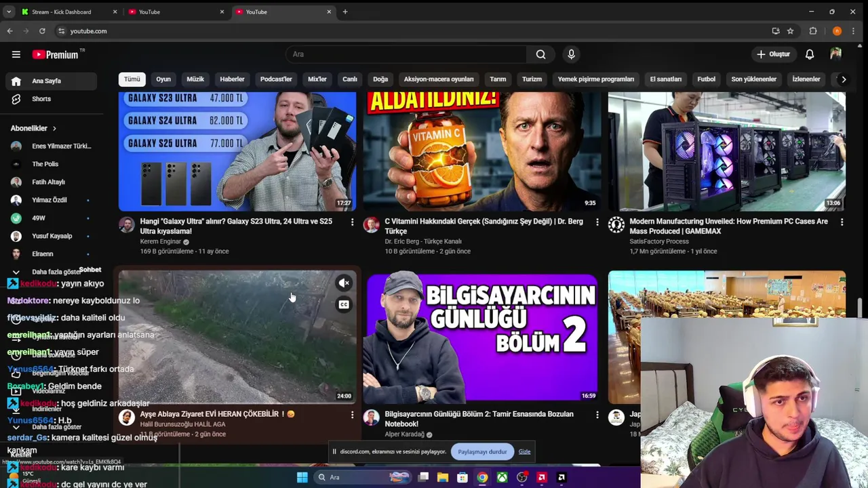
Task: Click the page vertical scrollbar thumb
Action: [859, 307]
